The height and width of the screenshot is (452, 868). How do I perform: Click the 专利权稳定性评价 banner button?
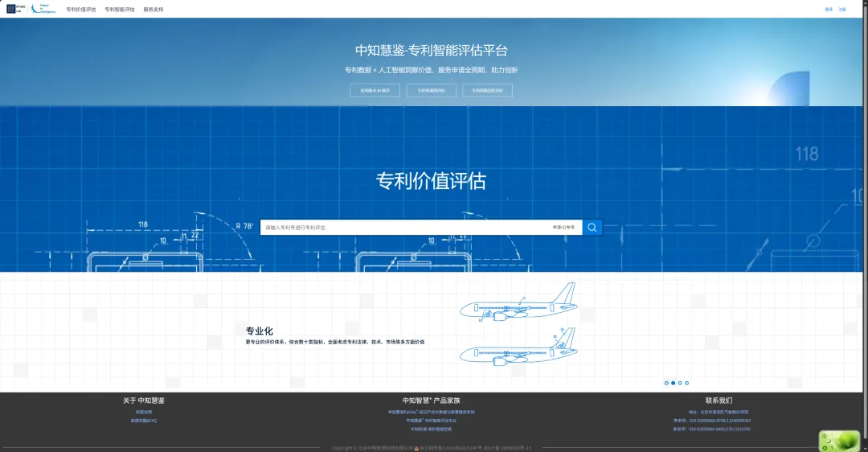point(488,90)
